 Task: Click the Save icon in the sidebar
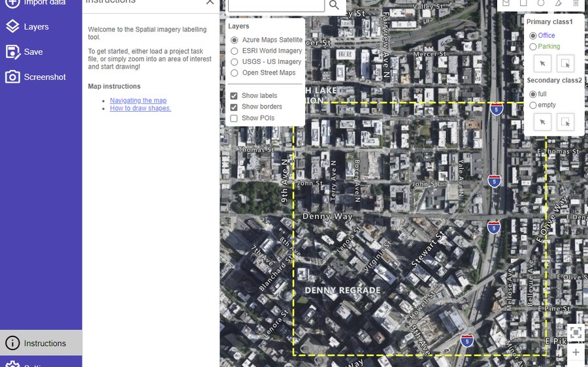click(13, 52)
